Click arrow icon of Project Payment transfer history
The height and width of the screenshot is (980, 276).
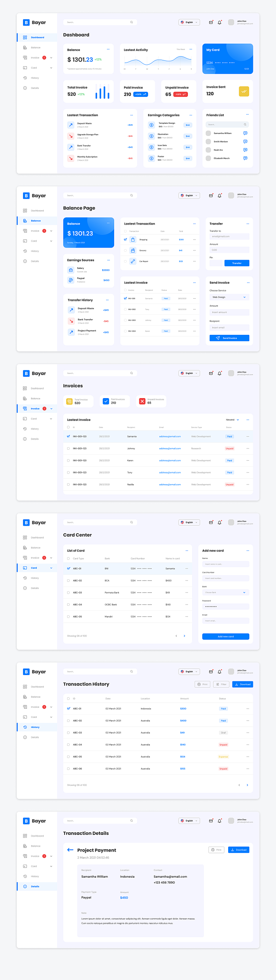pyautogui.click(x=71, y=332)
